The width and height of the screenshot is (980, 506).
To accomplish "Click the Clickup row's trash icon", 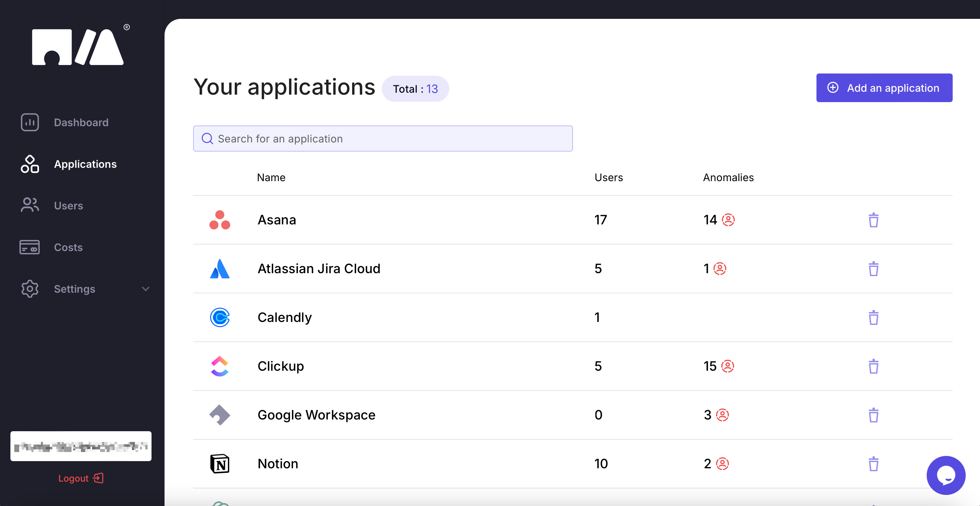I will 873,366.
